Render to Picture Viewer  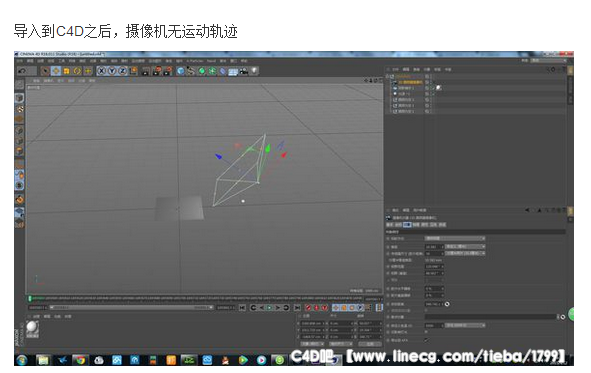point(157,71)
